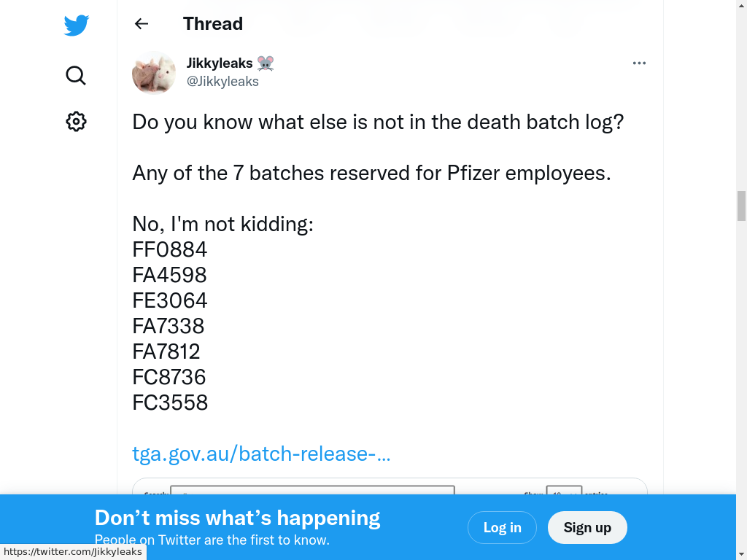The height and width of the screenshot is (560, 747).
Task: Click the page's vertical scrollbar thumb
Action: click(741, 206)
